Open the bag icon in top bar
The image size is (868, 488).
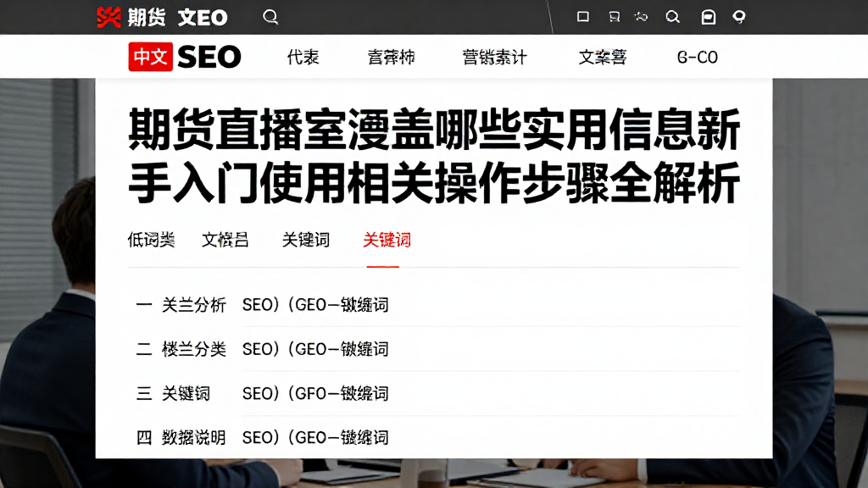pos(708,17)
